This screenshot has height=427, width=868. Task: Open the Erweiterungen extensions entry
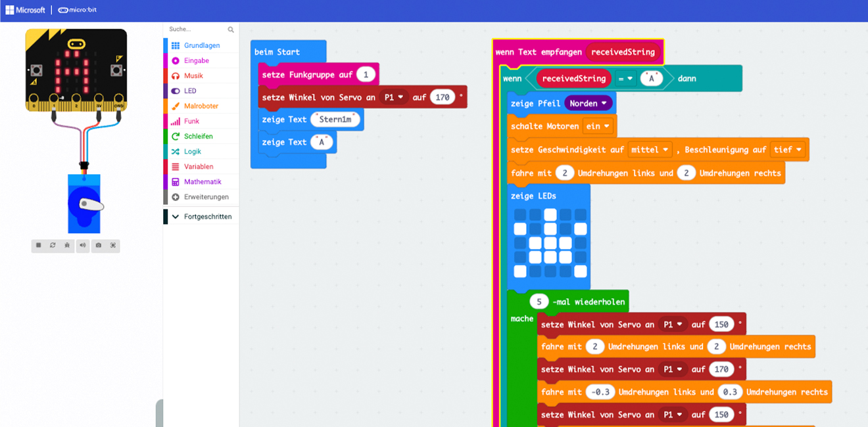[x=206, y=196]
